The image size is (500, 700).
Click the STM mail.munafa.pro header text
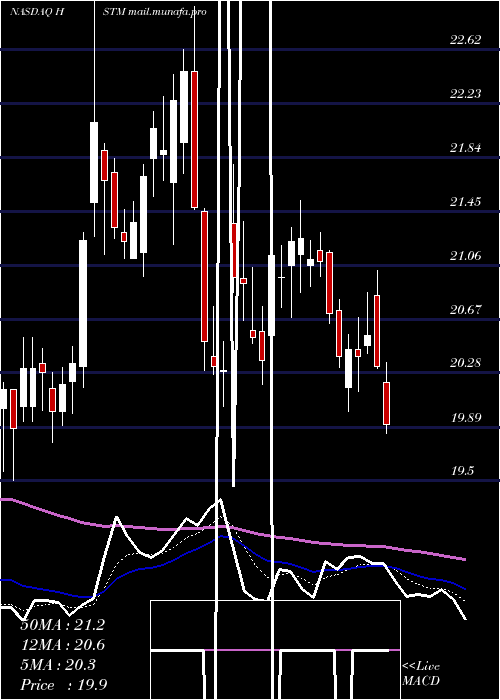pos(155,12)
